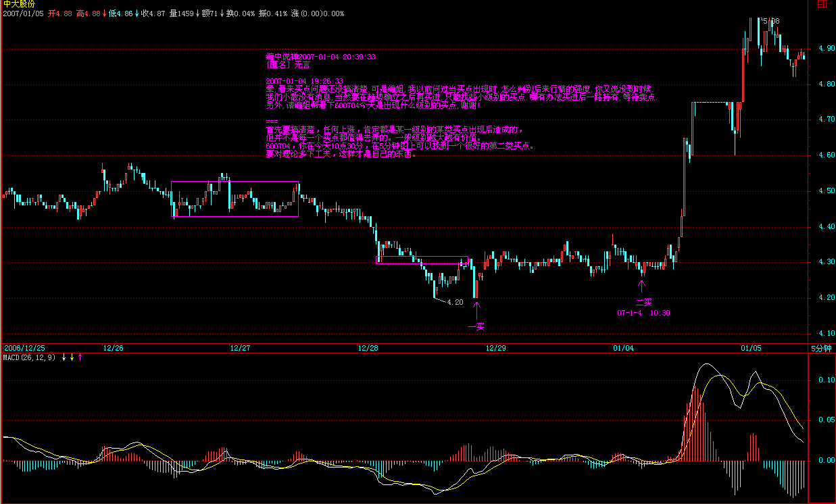Image resolution: width=836 pixels, height=504 pixels.
Task: Click the red down arrow after 高4.88
Action: click(x=104, y=14)
